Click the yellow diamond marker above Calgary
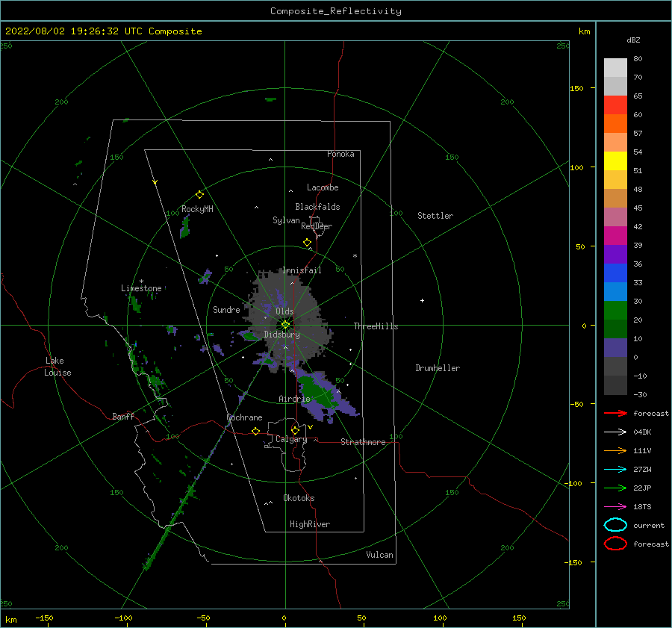 (295, 430)
